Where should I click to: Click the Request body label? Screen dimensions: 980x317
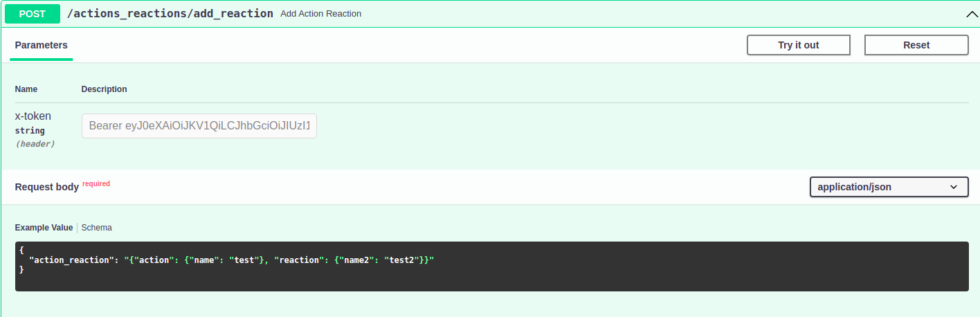(47, 187)
